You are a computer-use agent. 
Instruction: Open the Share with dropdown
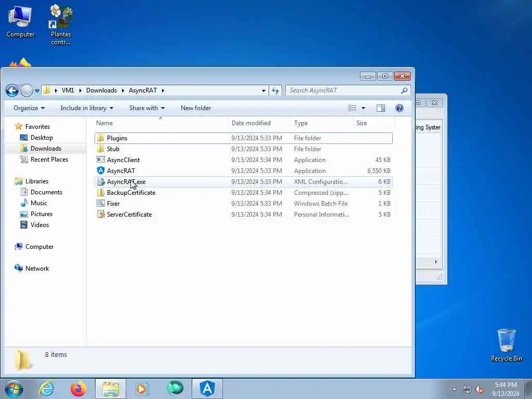tap(147, 108)
